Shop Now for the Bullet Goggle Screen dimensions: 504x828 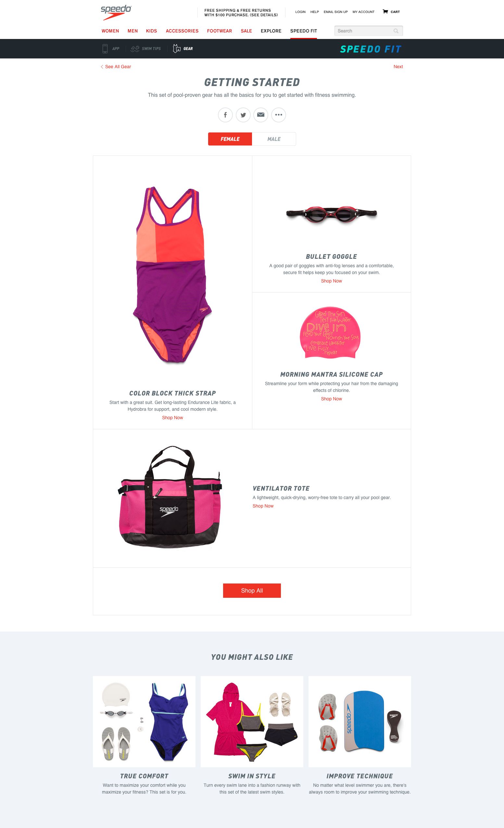(x=331, y=281)
